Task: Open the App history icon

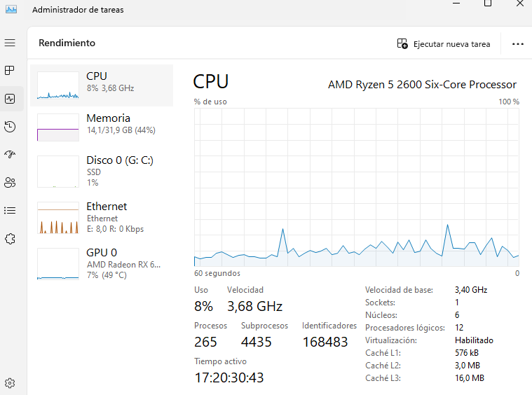Action: tap(10, 127)
